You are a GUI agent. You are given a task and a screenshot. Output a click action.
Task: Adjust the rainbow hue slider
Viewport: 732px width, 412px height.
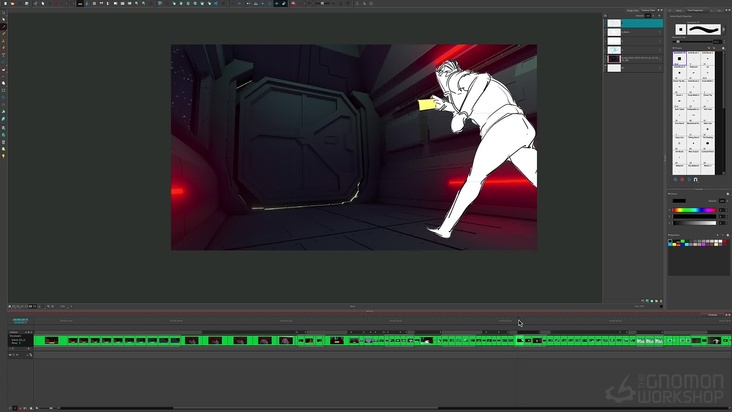[694, 210]
